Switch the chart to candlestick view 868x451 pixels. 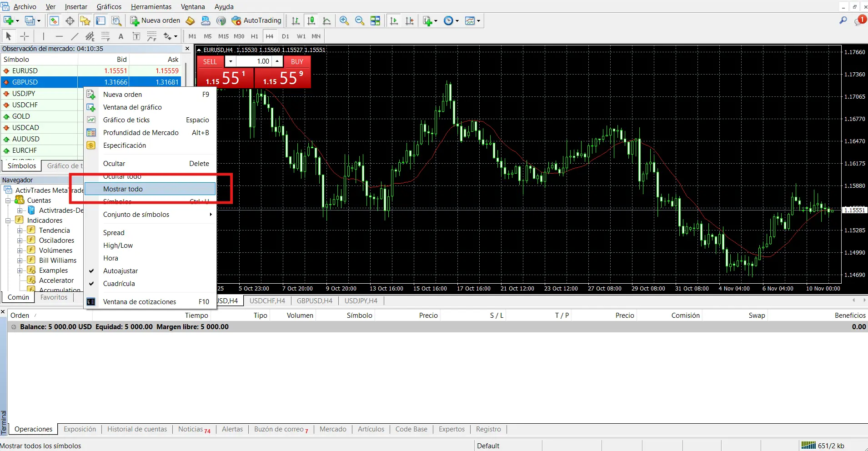tap(311, 20)
